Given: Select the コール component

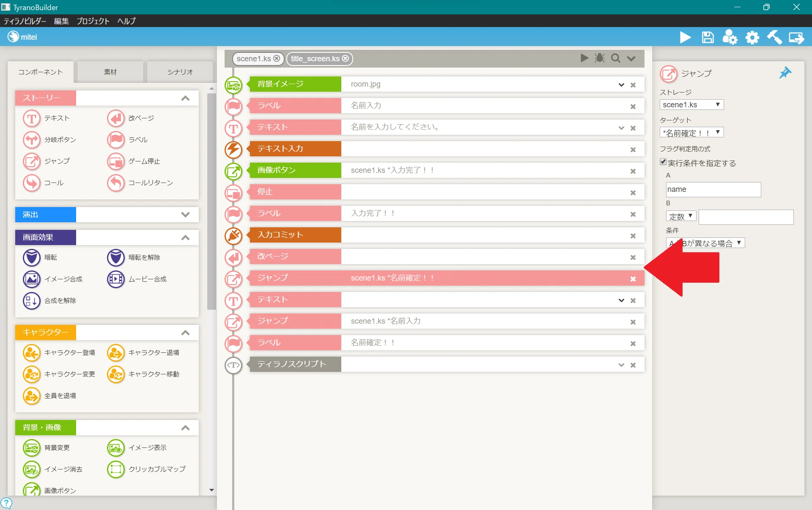Looking at the screenshot, I should [x=44, y=183].
